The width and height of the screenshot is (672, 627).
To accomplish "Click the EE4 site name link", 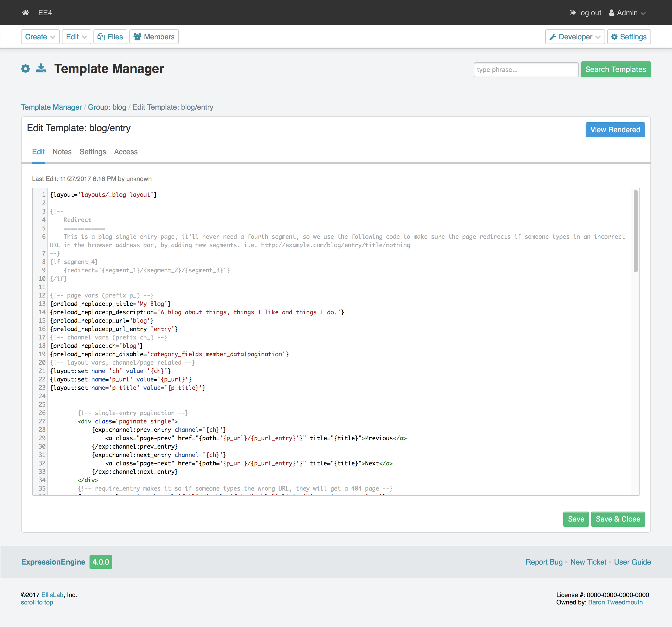I will (x=45, y=13).
